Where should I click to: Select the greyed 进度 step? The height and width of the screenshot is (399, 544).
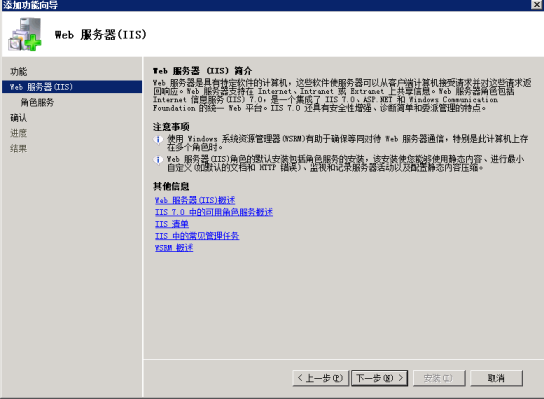[x=18, y=133]
